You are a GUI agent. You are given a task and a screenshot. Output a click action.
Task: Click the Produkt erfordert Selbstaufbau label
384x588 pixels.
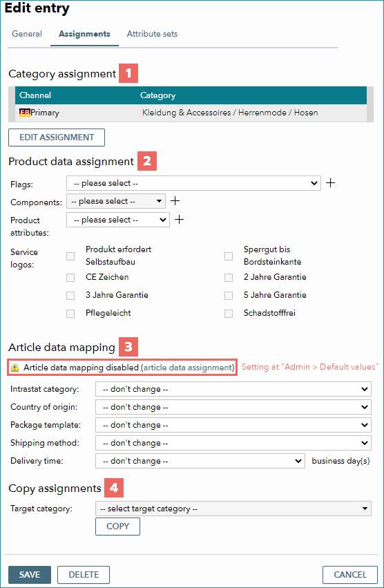(119, 256)
